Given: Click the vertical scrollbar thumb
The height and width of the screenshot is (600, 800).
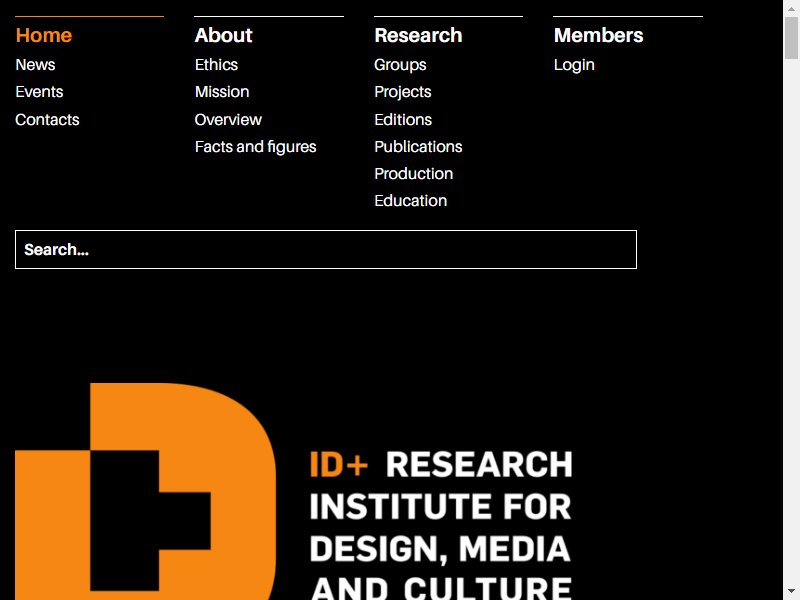Looking at the screenshot, I should pos(791,38).
